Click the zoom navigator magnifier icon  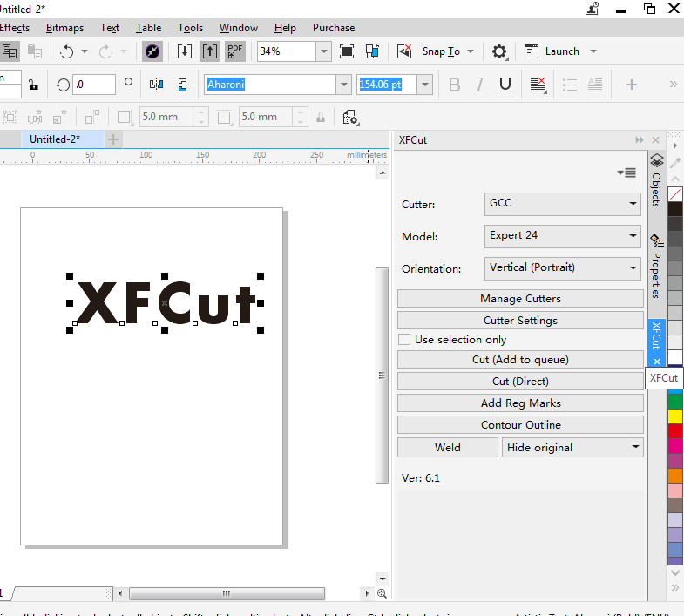(382, 593)
